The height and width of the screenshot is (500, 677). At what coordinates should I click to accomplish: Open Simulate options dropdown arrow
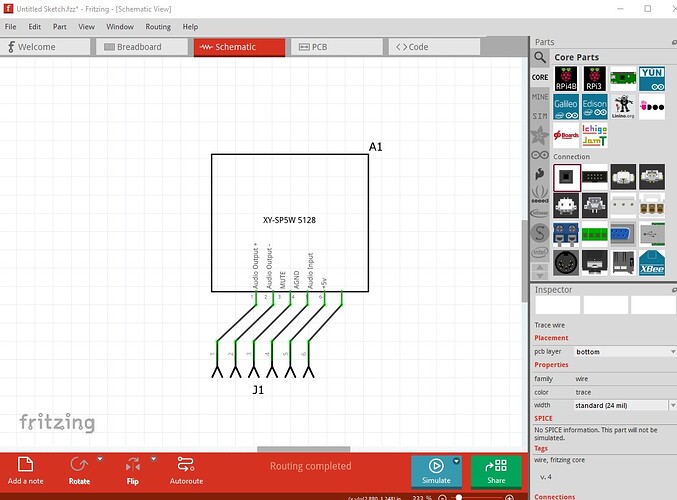(x=456, y=461)
